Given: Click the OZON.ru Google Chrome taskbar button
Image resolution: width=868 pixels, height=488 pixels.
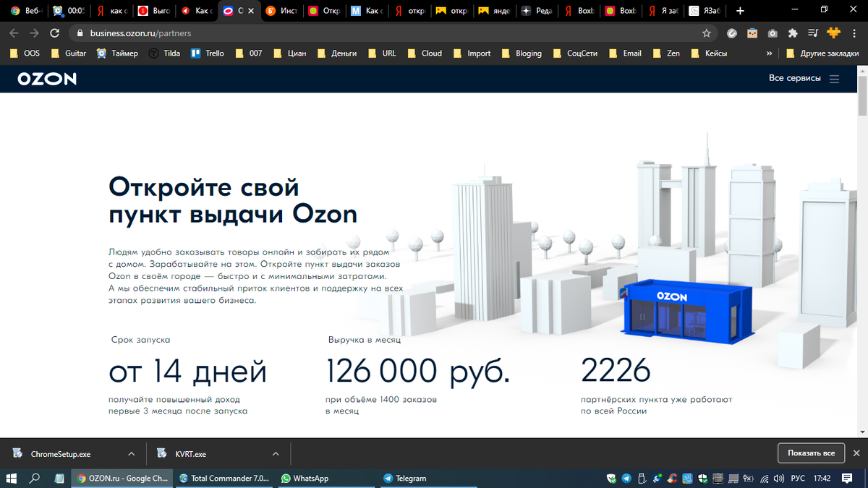Looking at the screenshot, I should pyautogui.click(x=122, y=479).
